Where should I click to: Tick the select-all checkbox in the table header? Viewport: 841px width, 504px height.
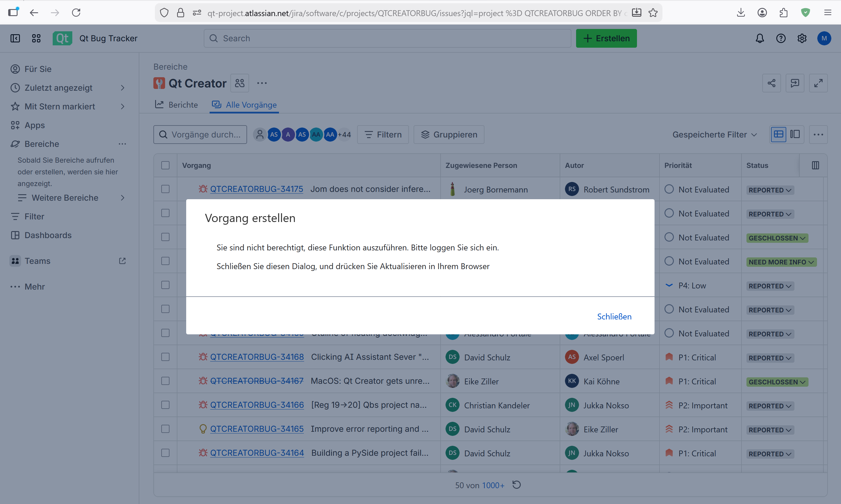[165, 165]
